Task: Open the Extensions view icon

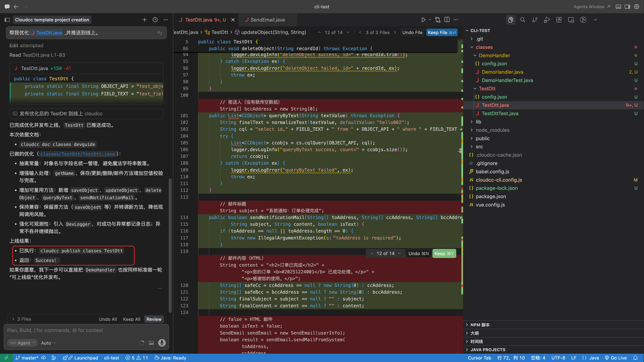Action: [x=559, y=20]
